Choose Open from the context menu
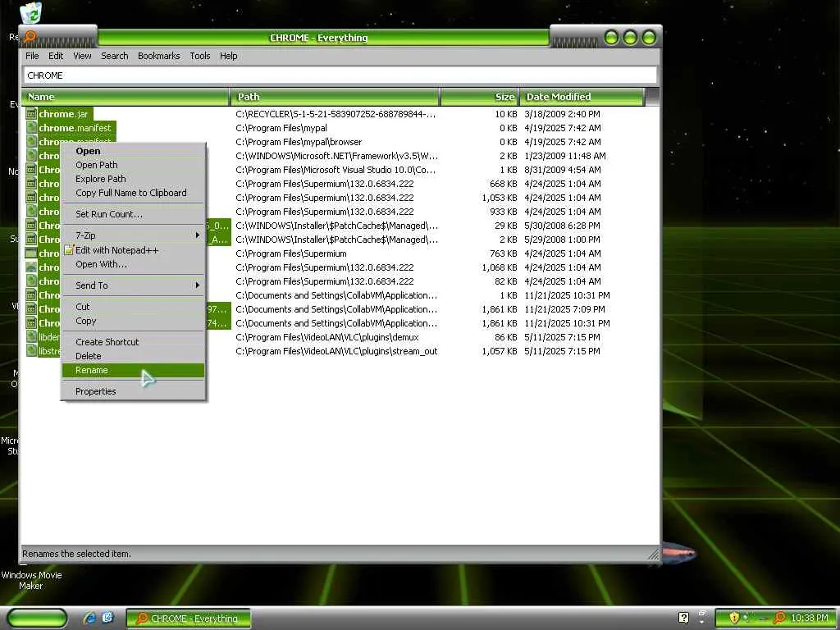The width and height of the screenshot is (840, 630). (133, 151)
